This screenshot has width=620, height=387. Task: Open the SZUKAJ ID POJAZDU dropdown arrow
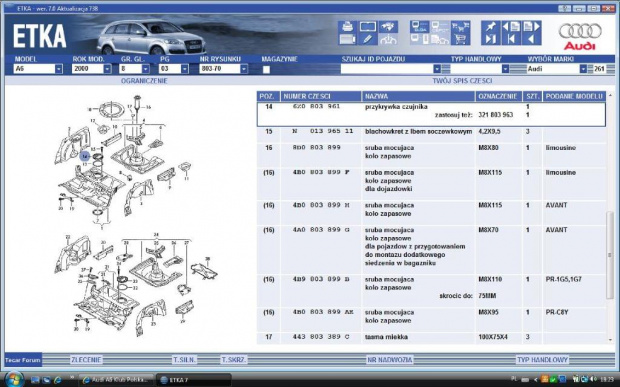437,69
